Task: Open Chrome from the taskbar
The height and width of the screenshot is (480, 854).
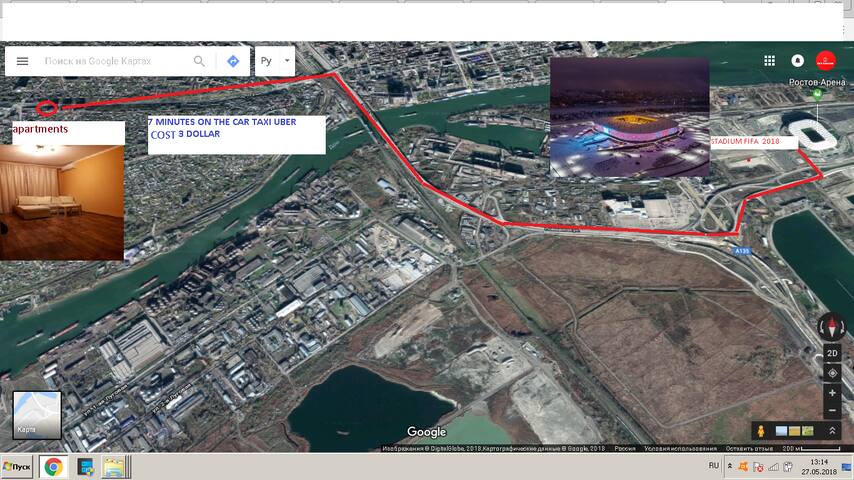Action: coord(53,467)
